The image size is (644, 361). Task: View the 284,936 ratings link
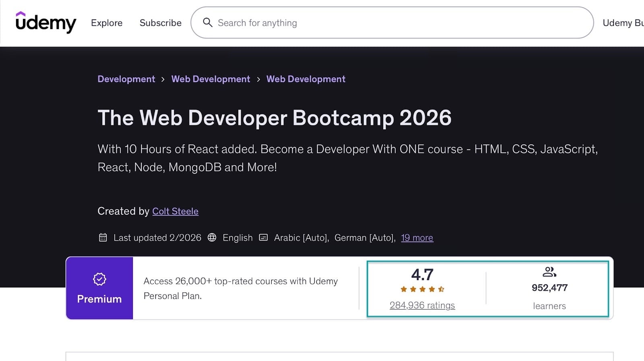pyautogui.click(x=422, y=305)
